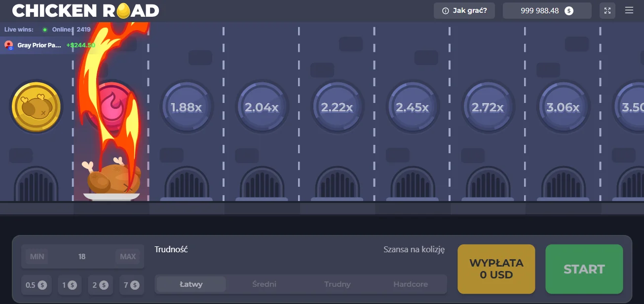The height and width of the screenshot is (304, 644).
Task: Click the bet amount field showing 18
Action: point(82,256)
